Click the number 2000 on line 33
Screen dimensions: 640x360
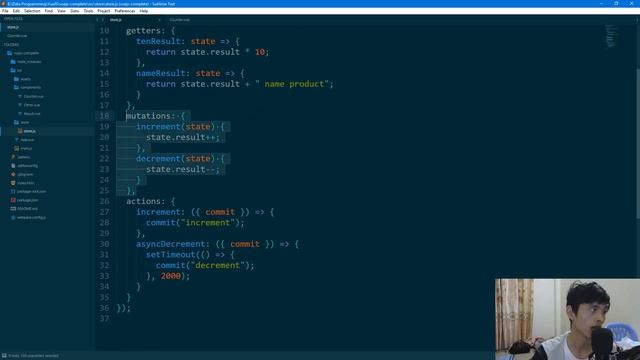[171, 276]
